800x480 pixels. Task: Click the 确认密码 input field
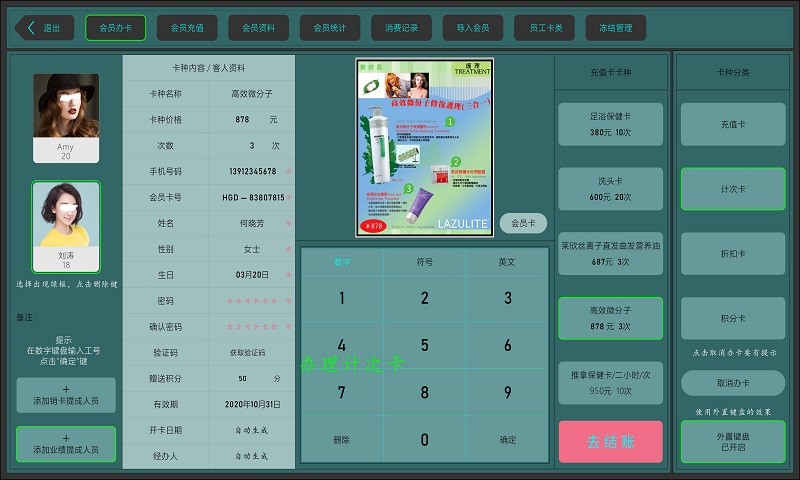(x=252, y=327)
